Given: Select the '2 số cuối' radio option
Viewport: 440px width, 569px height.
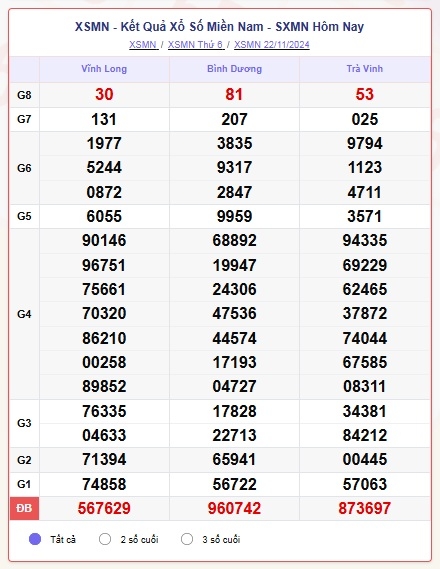Looking at the screenshot, I should click(105, 539).
